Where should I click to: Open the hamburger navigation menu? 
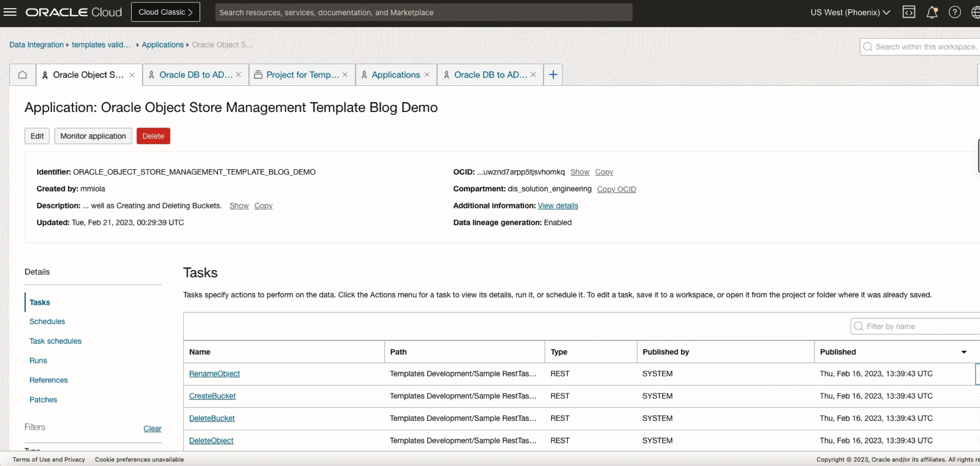tap(10, 12)
